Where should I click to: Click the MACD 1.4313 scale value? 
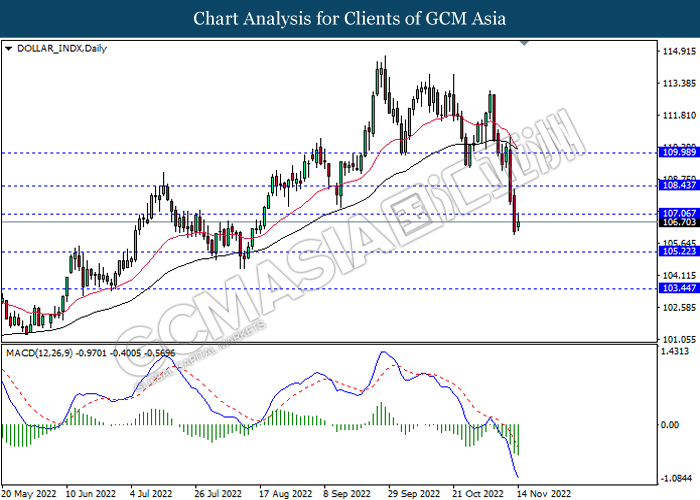(x=675, y=351)
